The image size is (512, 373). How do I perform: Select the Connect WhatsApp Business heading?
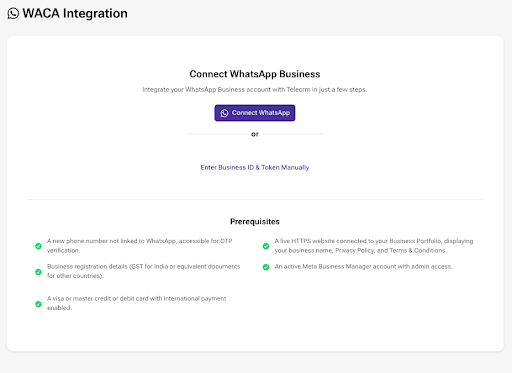(x=255, y=74)
